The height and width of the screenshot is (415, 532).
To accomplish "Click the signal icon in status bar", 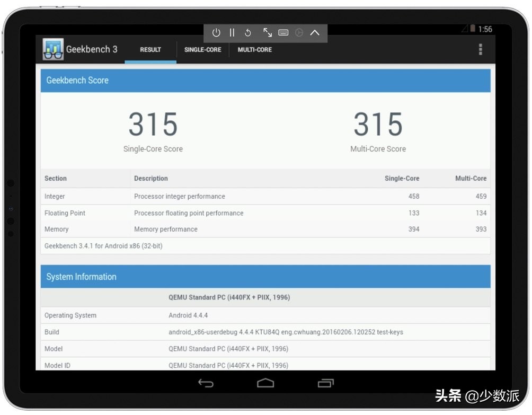I will click(465, 29).
